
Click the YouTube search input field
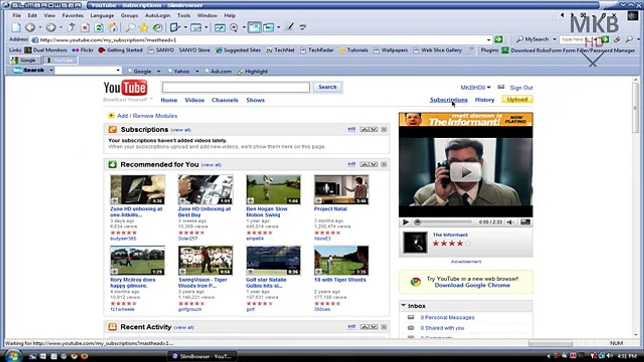pyautogui.click(x=235, y=87)
